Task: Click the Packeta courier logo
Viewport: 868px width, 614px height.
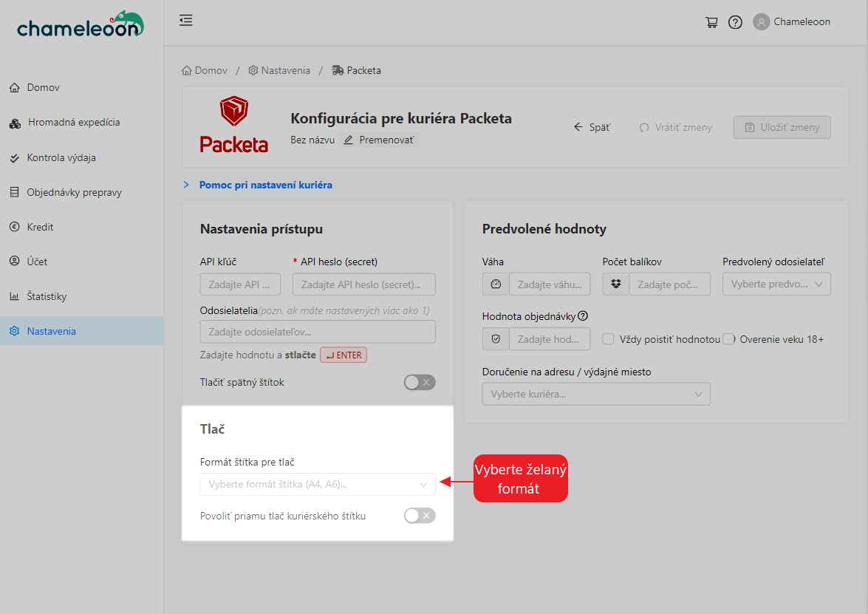Action: [233, 126]
